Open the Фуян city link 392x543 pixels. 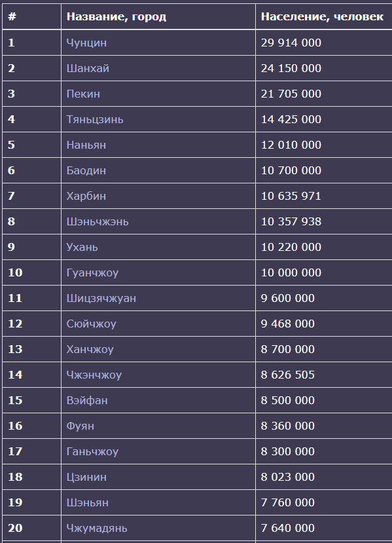click(80, 426)
